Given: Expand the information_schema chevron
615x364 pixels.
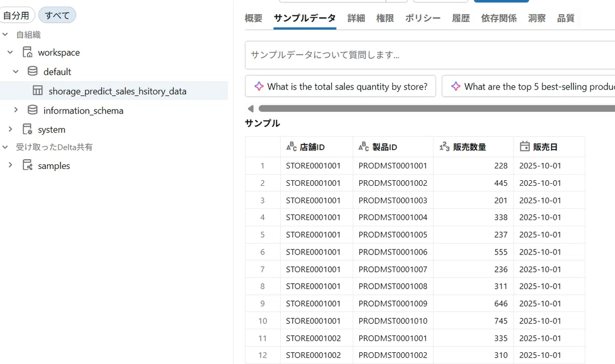Looking at the screenshot, I should pos(16,110).
